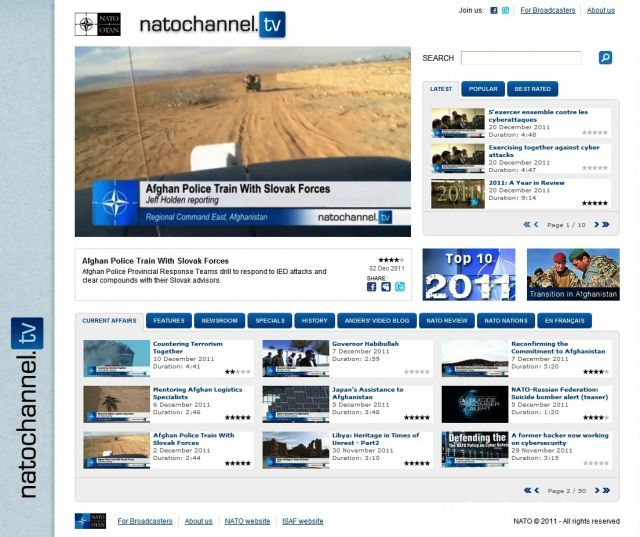Viewport: 640px width, 537px height.
Task: Share the video on Facebook
Action: (x=372, y=287)
